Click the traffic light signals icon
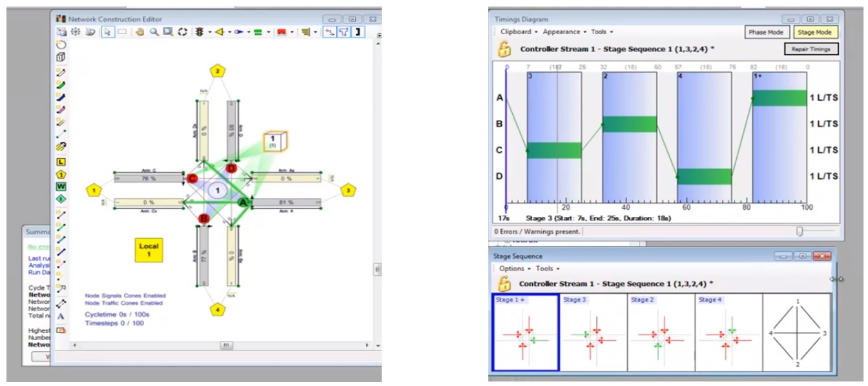Image resolution: width=868 pixels, height=386 pixels. coord(200,32)
